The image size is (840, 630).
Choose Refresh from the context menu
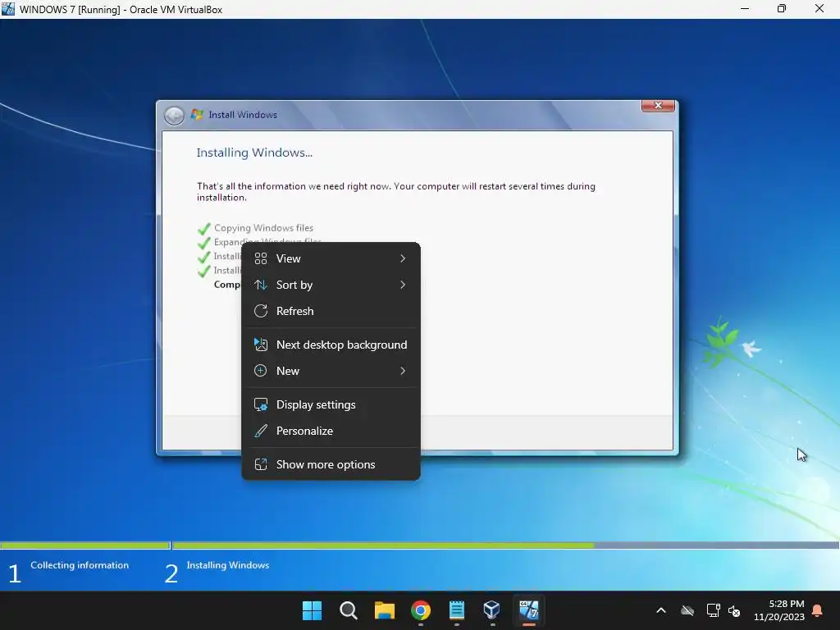[x=331, y=311]
